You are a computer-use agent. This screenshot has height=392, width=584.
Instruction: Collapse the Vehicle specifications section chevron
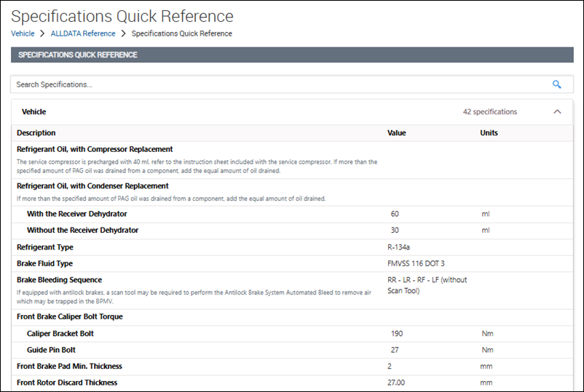pos(557,112)
